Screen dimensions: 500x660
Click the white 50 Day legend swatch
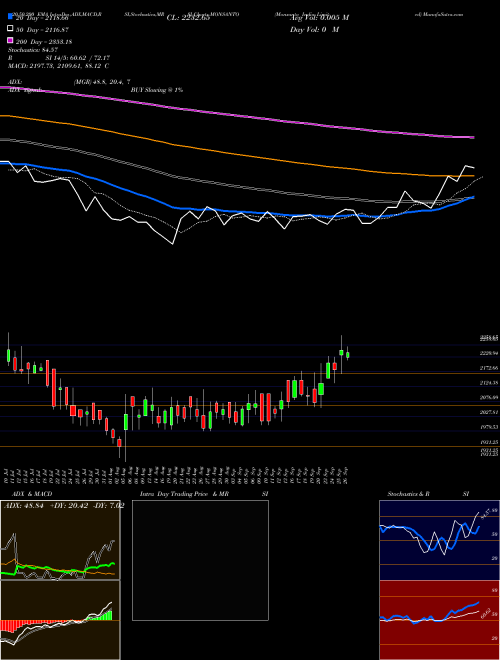click(x=11, y=29)
